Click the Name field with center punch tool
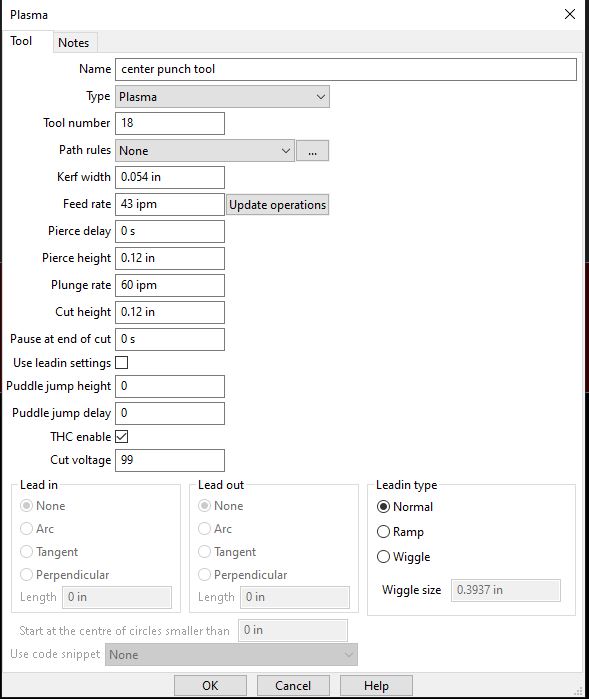This screenshot has width=589, height=699. coord(346,70)
